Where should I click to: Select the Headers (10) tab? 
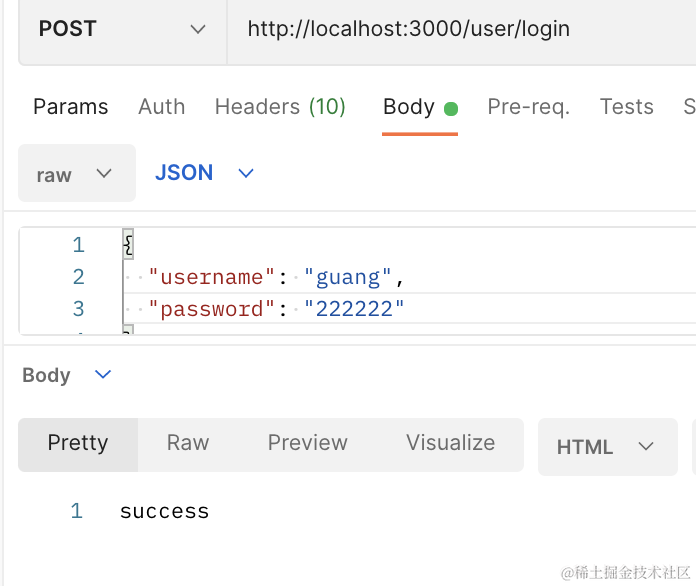click(280, 107)
